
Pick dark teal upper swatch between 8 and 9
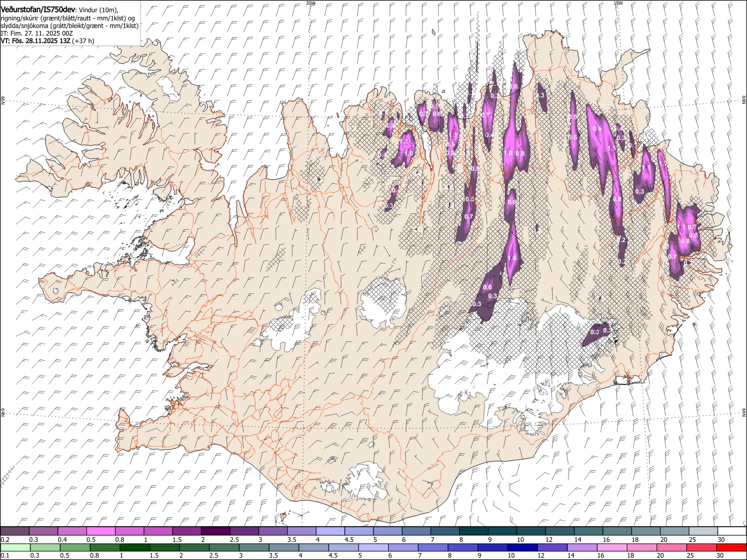click(473, 531)
